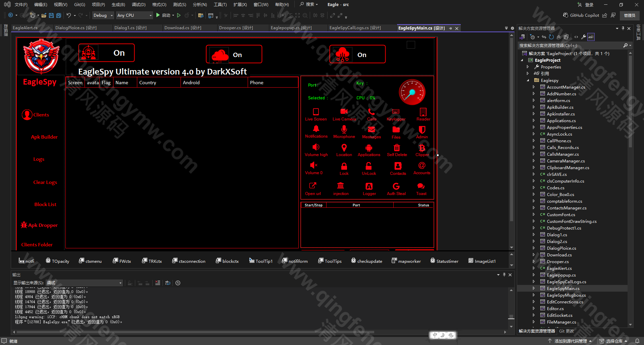This screenshot has width=644, height=345.
Task: Select the Location pin icon on the form
Action: pyautogui.click(x=344, y=148)
